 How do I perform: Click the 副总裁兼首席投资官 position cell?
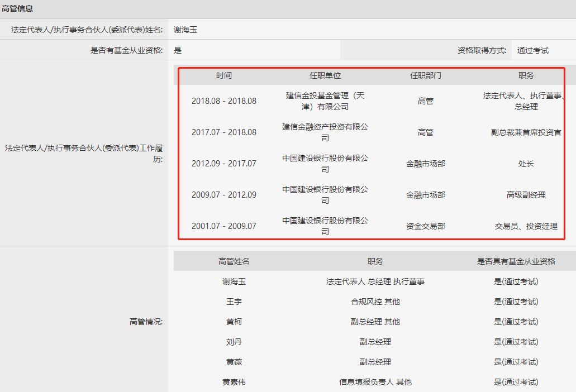coord(526,132)
